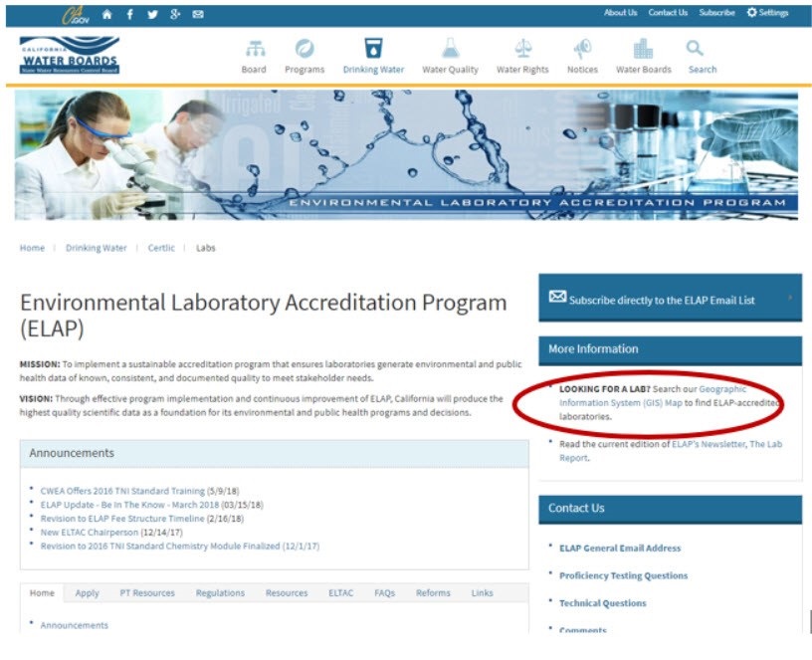Click the Contact Us panel header
812x660 pixels.
pos(670,509)
